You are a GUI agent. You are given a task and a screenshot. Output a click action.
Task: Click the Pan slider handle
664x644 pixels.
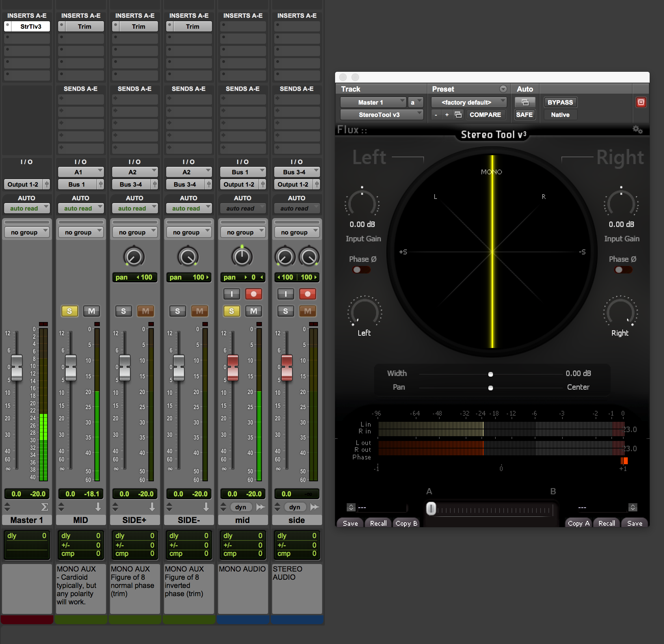click(x=491, y=388)
